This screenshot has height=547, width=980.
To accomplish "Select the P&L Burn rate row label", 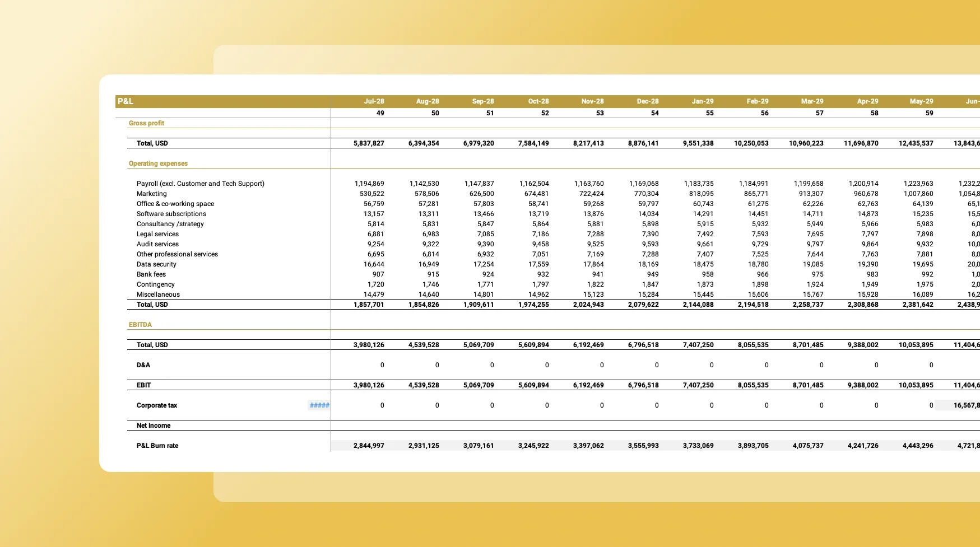I will 157,446.
